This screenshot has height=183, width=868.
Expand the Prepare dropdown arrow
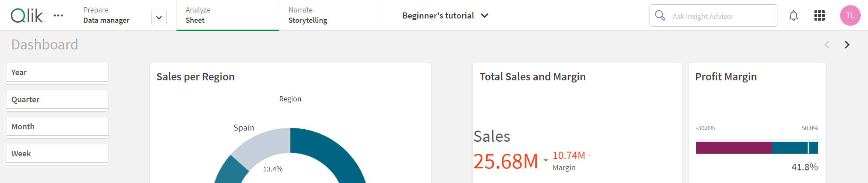(x=159, y=18)
